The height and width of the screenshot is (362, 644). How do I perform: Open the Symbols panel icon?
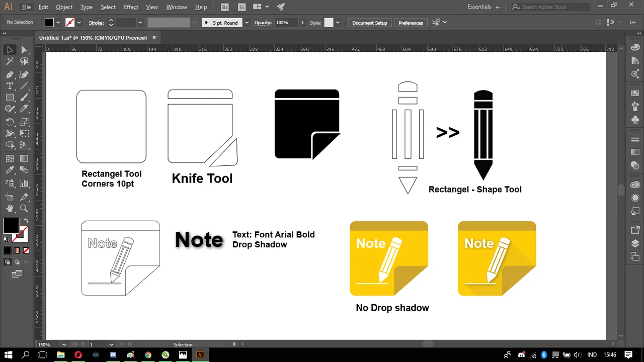(635, 120)
